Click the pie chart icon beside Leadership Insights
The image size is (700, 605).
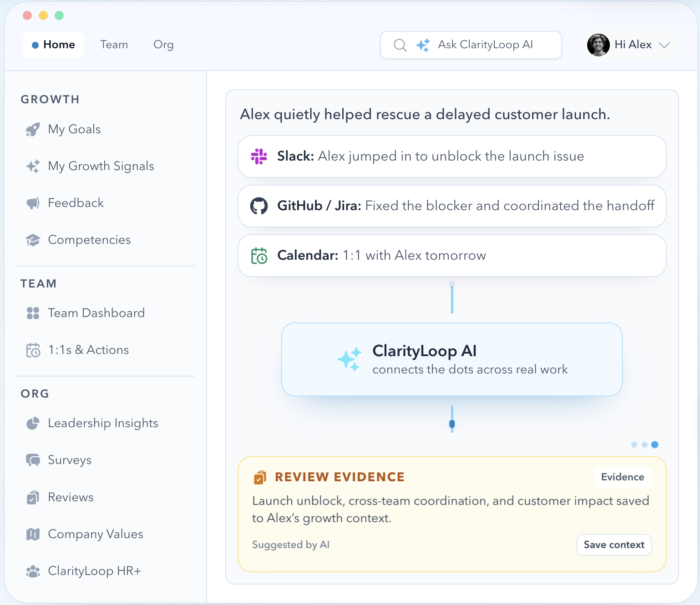click(x=33, y=423)
